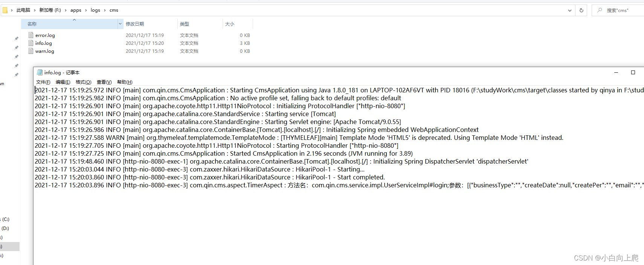Click log line "No active profile set"
The image size is (644, 265).
tap(218, 98)
